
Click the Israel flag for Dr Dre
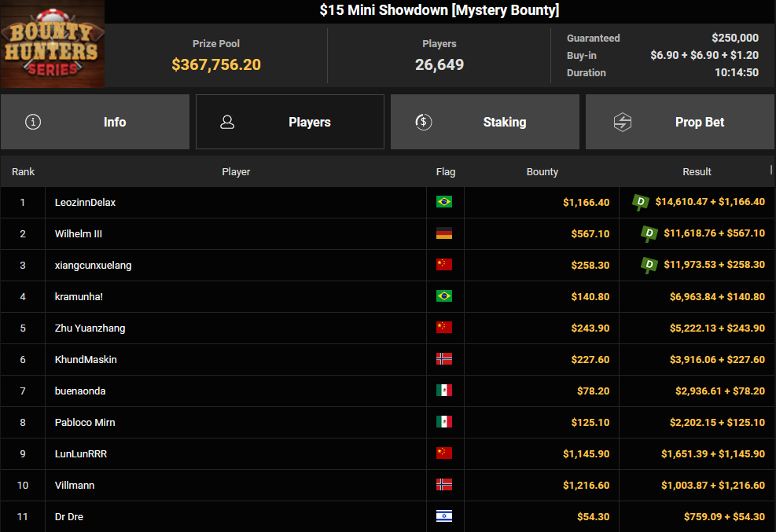[444, 516]
